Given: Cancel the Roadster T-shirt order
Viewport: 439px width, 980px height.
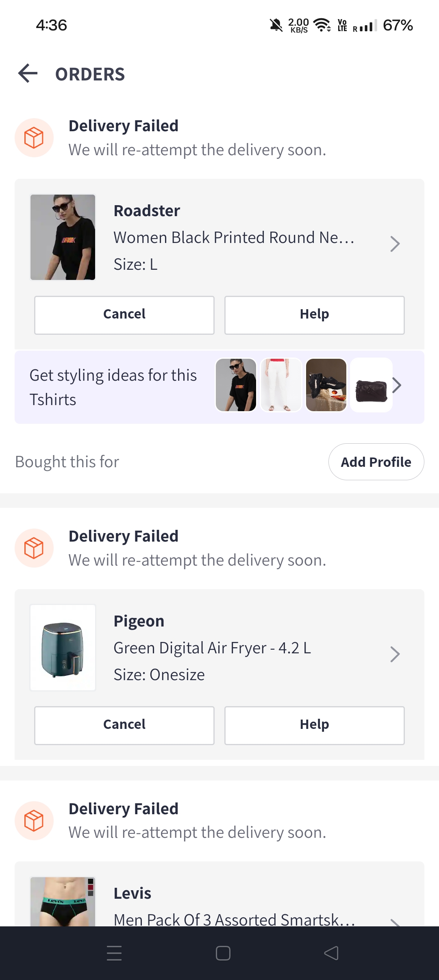Looking at the screenshot, I should 124,315.
